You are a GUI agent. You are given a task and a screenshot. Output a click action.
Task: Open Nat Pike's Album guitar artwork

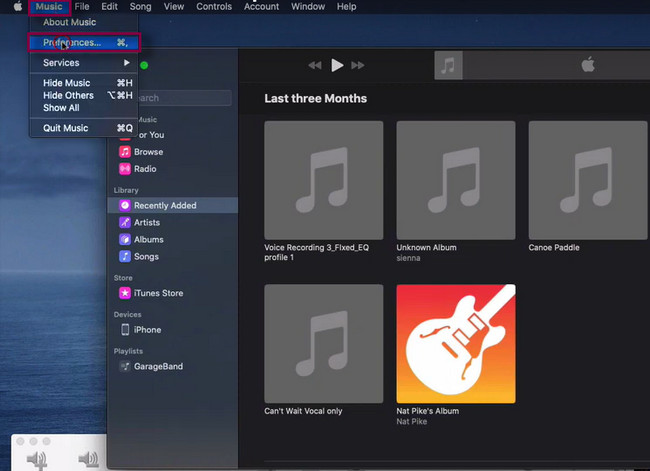pos(456,343)
